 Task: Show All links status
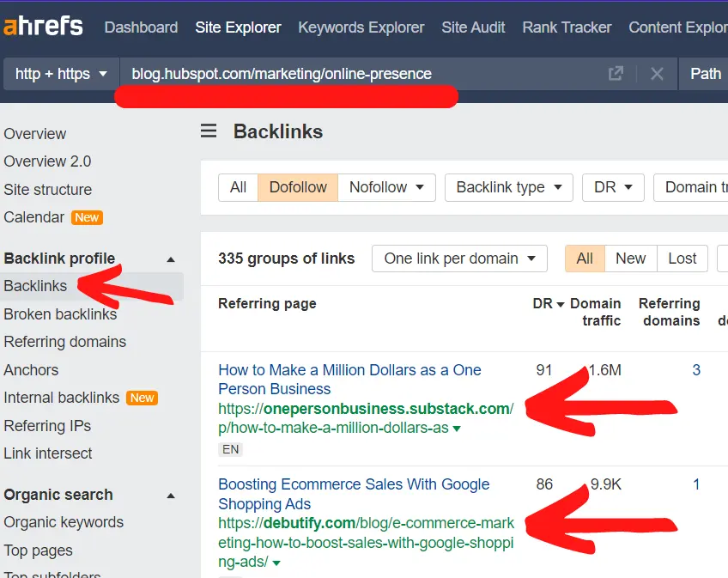(x=585, y=259)
